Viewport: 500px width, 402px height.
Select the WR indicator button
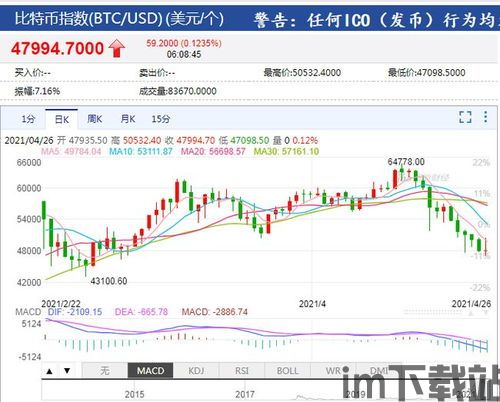(333, 371)
